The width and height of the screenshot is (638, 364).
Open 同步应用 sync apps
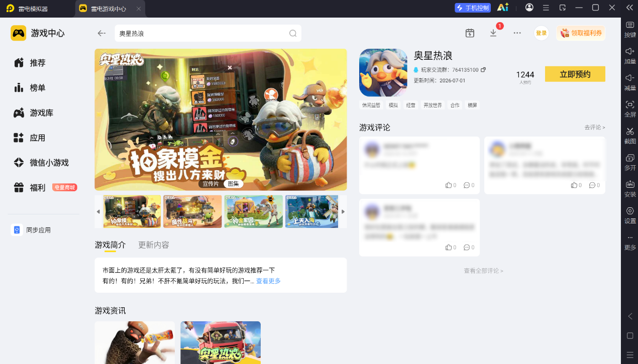(x=31, y=230)
